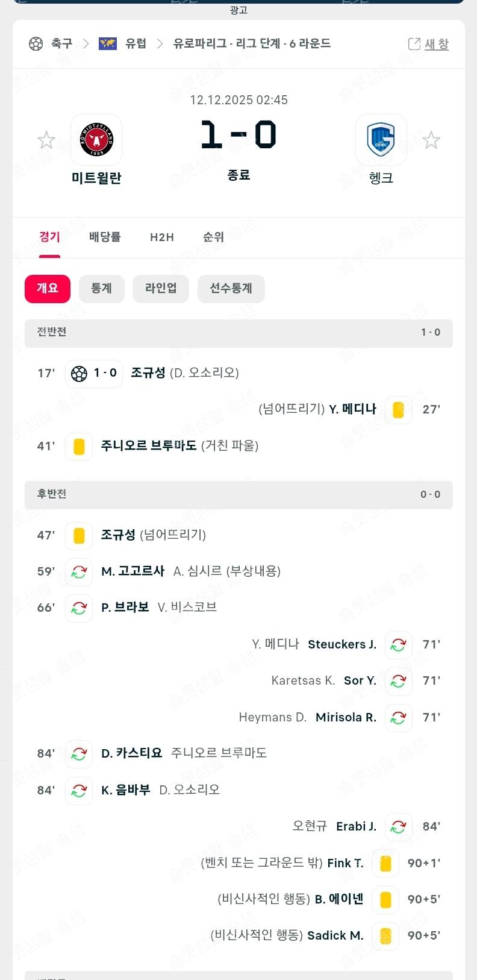The height and width of the screenshot is (980, 477).
Task: Click scorer name 조규성 at 17'
Action: pos(148,373)
